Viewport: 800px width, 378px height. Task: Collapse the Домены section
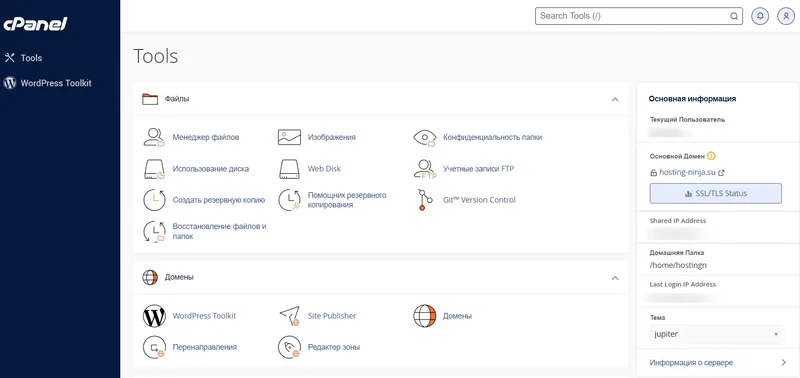coord(615,278)
